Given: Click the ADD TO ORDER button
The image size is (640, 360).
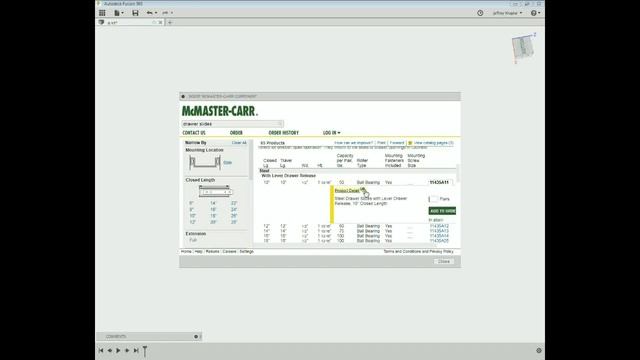Looking at the screenshot, I should pyautogui.click(x=442, y=211).
